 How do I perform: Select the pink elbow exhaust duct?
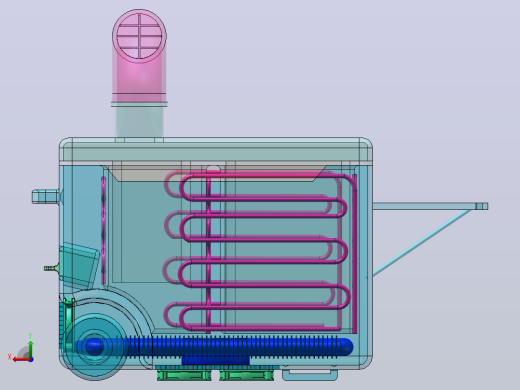pyautogui.click(x=139, y=56)
